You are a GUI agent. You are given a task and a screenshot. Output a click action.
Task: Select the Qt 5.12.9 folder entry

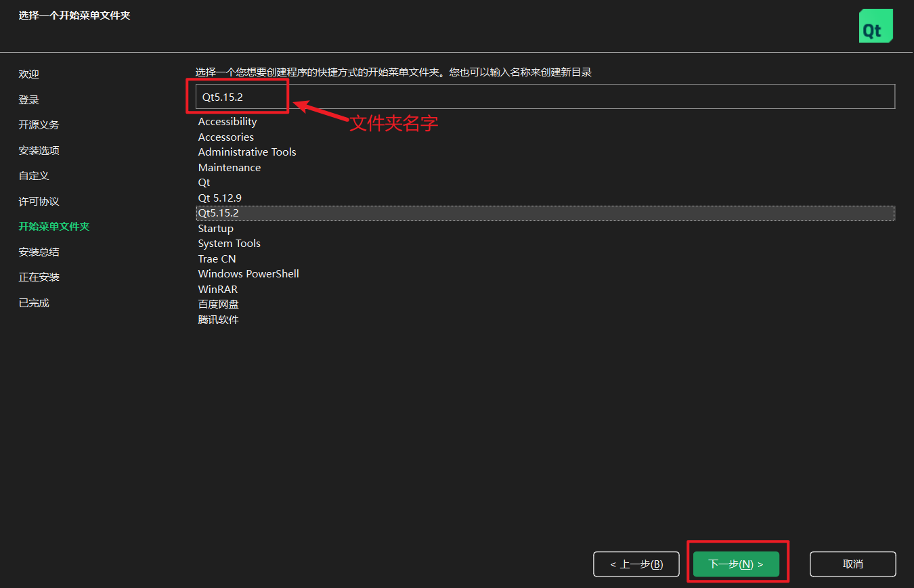(x=220, y=198)
